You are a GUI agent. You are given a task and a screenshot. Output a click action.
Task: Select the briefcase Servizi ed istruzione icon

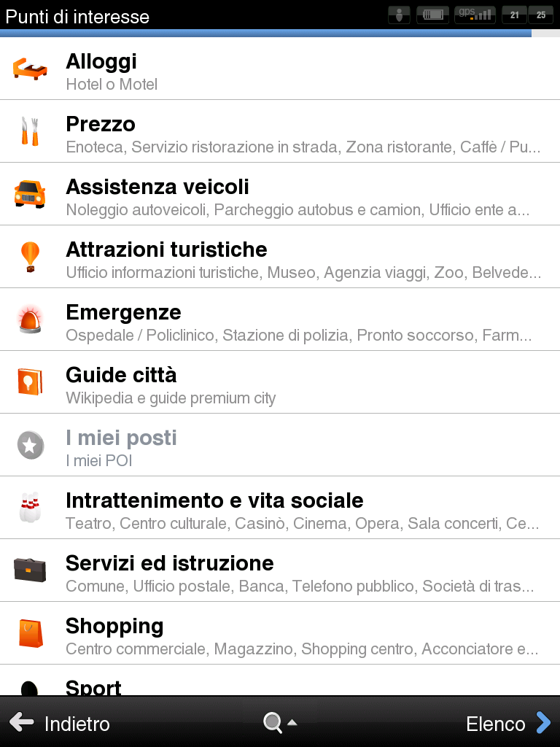30,570
